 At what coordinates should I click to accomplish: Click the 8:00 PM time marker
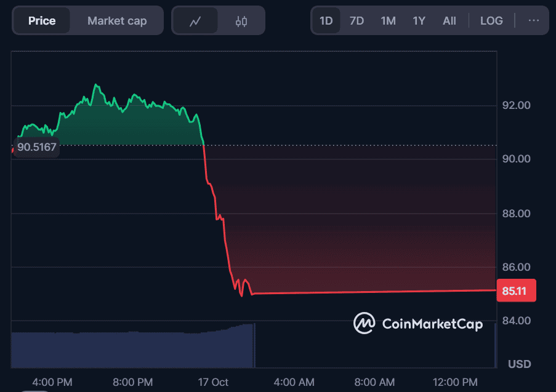(x=134, y=382)
